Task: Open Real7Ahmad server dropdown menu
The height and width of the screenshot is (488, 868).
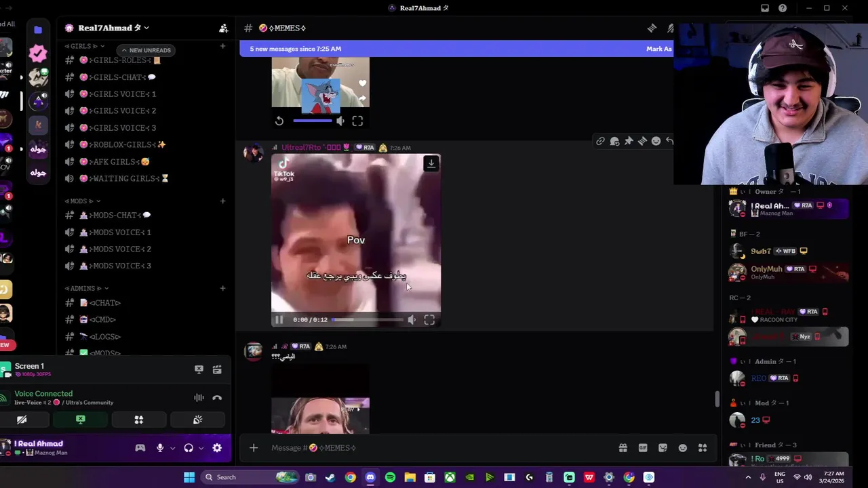Action: 113,28
